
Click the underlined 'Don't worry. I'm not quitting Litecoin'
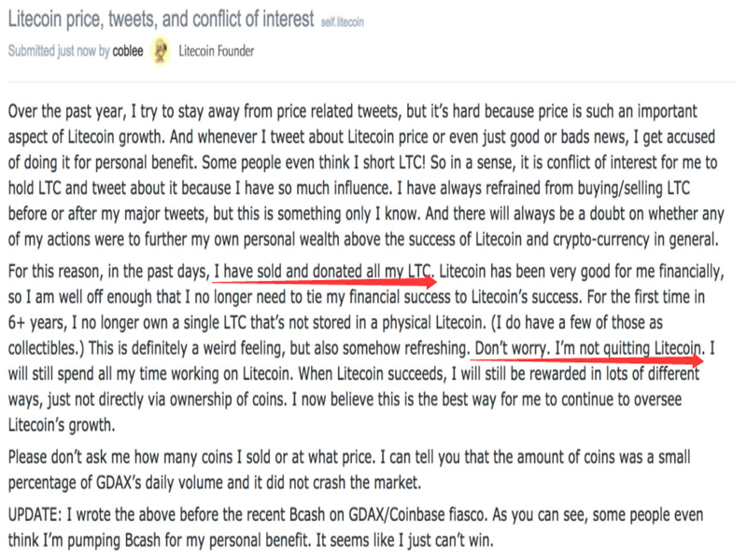[588, 348]
